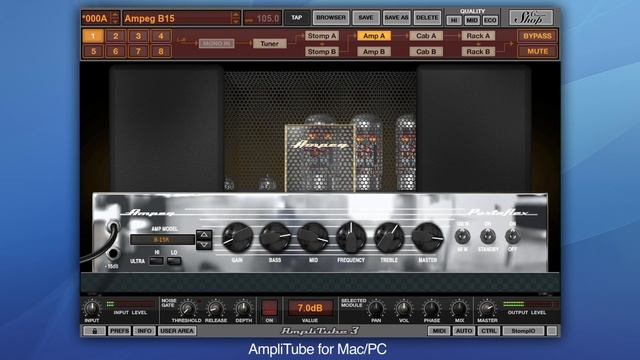640x360 pixels.
Task: Select signal routing configuration 4
Action: click(161, 36)
